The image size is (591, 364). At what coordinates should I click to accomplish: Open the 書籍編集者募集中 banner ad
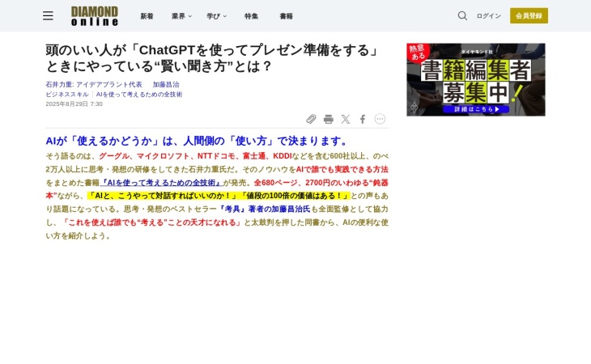[476, 79]
